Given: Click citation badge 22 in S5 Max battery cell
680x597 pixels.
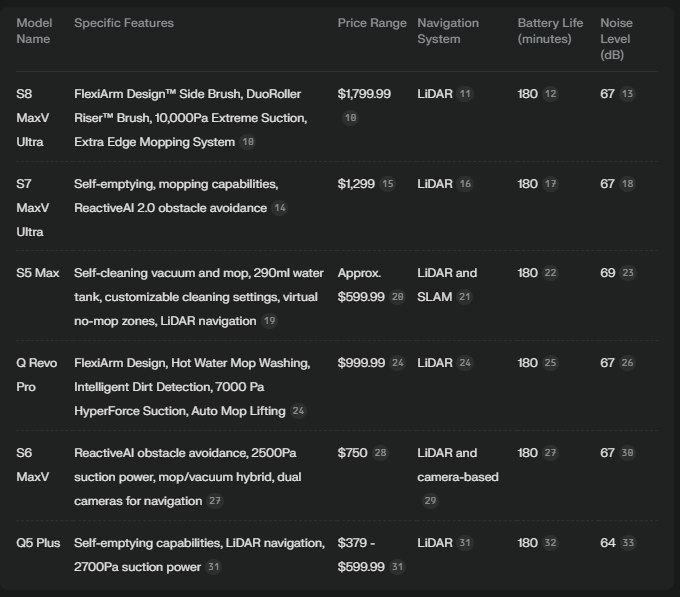Looking at the screenshot, I should point(550,273).
